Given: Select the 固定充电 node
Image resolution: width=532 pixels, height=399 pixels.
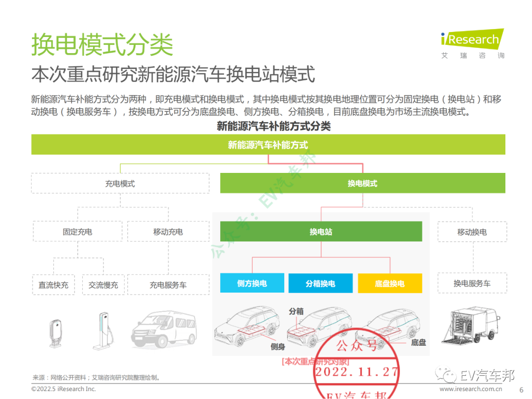Looking at the screenshot, I should pyautogui.click(x=77, y=232).
